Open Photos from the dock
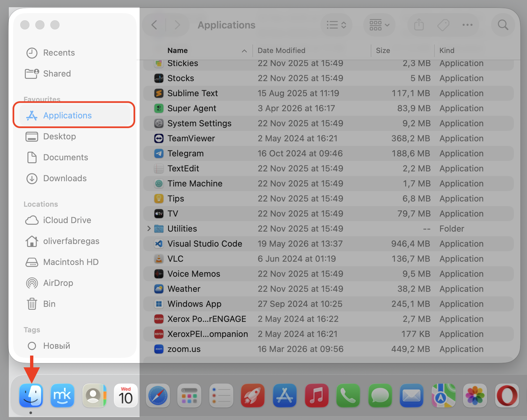The width and height of the screenshot is (527, 420). [x=475, y=395]
